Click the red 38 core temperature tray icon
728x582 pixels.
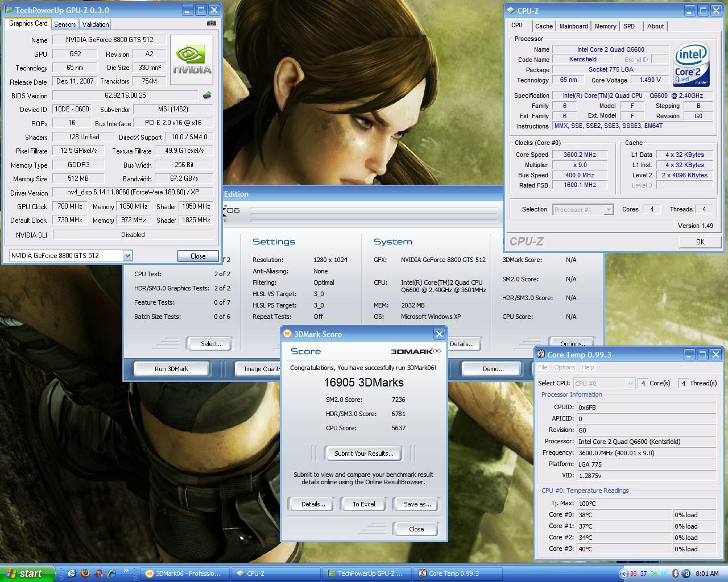point(634,573)
